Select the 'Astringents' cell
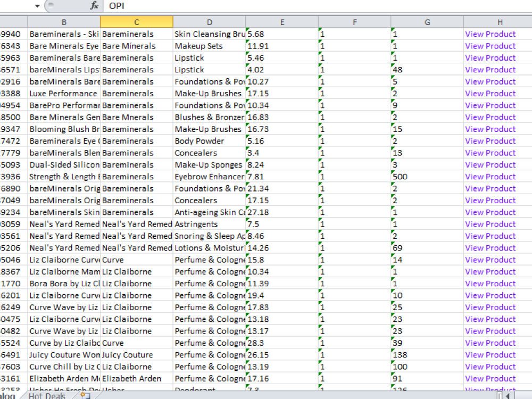The height and width of the screenshot is (399, 532). (209, 224)
